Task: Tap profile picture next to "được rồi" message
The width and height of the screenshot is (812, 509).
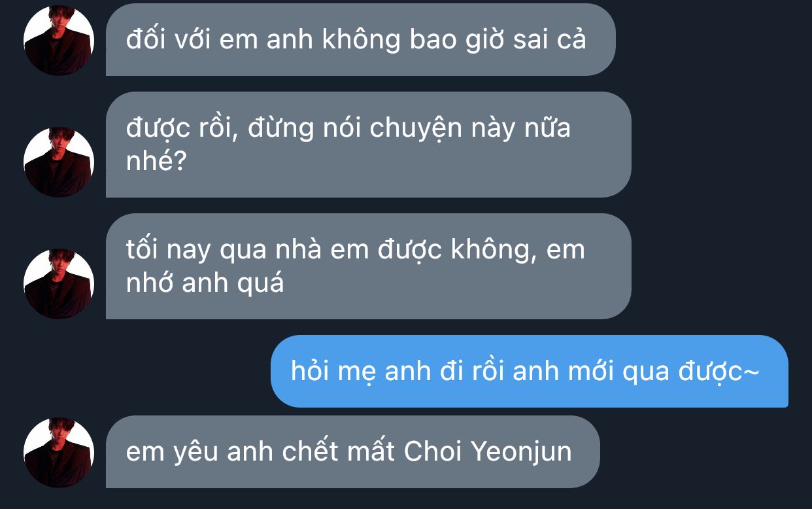Action: 59,162
